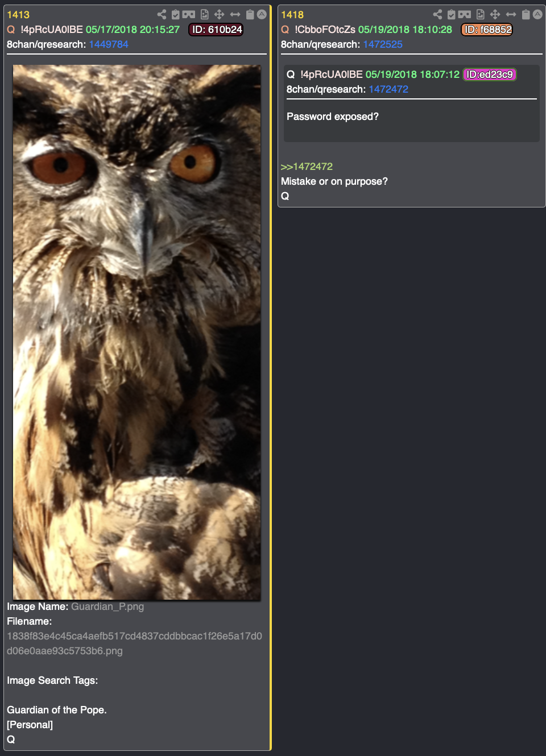Click timestamp 05/19/2018 18:10:28
This screenshot has width=546, height=756.
[405, 30]
